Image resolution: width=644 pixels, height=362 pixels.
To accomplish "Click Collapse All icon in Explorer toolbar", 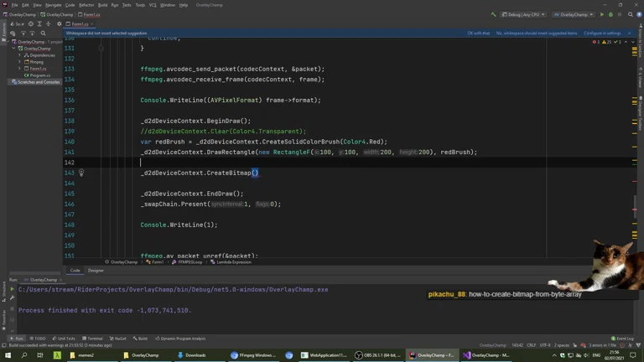I will (x=48, y=23).
